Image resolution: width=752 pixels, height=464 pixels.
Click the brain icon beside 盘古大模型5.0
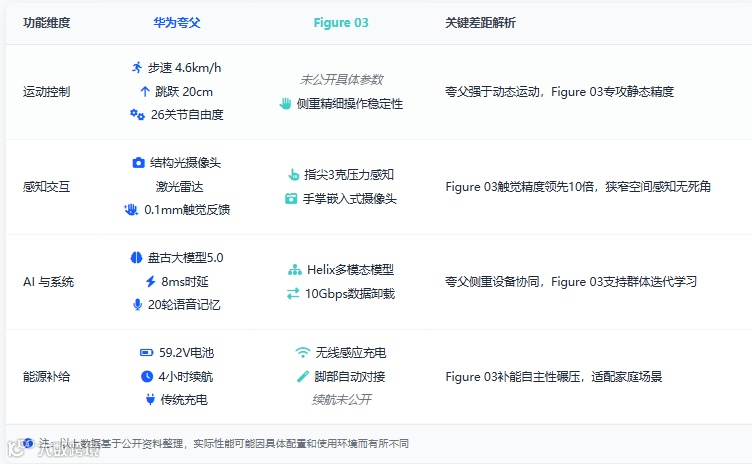tap(136, 258)
